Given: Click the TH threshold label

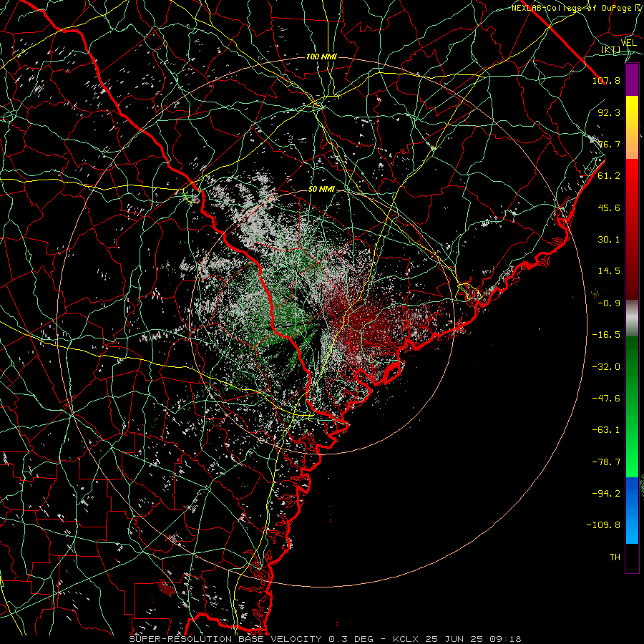Looking at the screenshot, I should 615,557.
